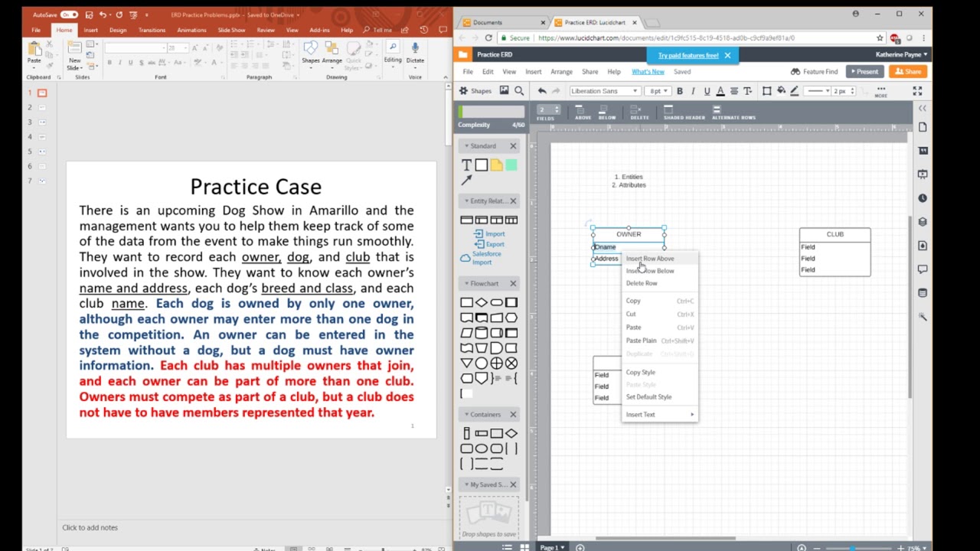Collapse right dock with double chevron
The height and width of the screenshot is (551, 980).
[x=923, y=109]
